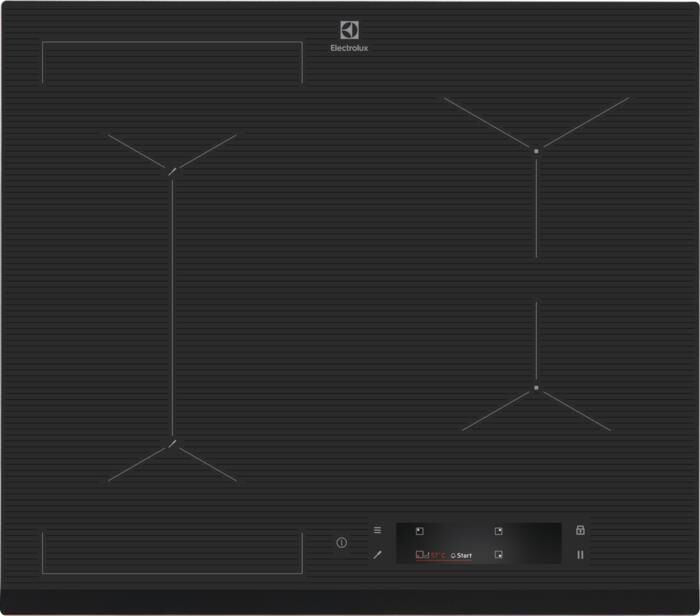The width and height of the screenshot is (700, 616).
Task: Tap the food probe icon
Action: click(377, 554)
